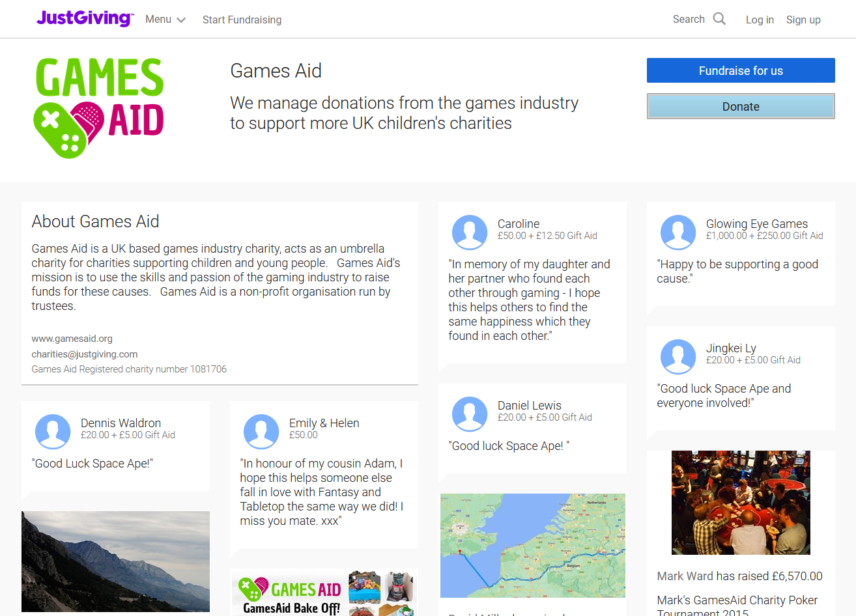This screenshot has height=616, width=856.
Task: Click charities@justgiving.com email link
Action: point(85,354)
